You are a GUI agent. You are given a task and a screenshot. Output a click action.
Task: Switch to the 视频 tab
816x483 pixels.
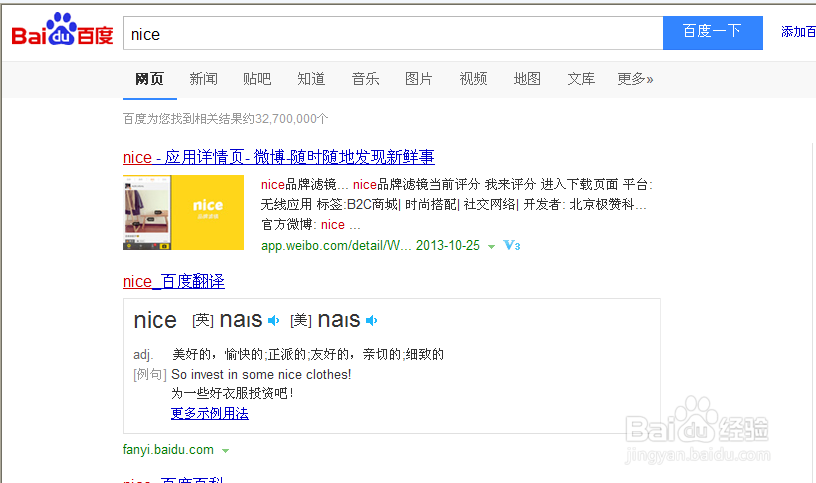pyautogui.click(x=473, y=79)
